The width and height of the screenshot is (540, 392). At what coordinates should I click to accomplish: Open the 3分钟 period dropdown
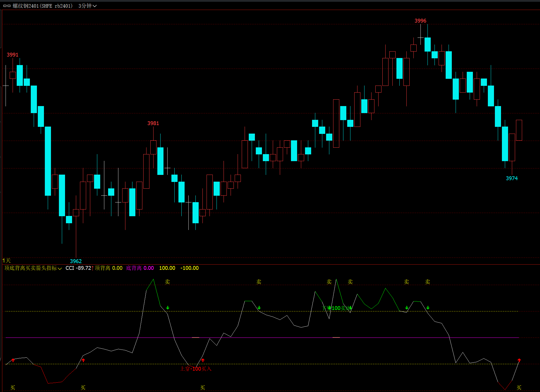tap(87, 6)
